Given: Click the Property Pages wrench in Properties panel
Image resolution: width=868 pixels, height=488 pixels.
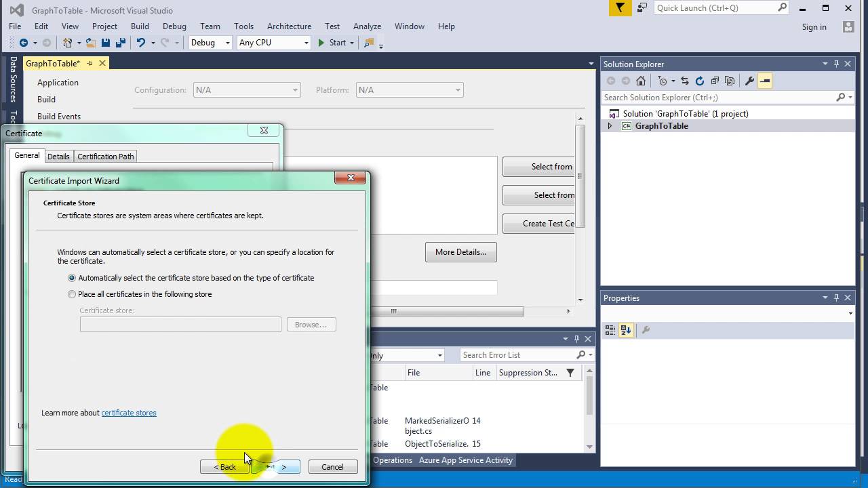Looking at the screenshot, I should click(x=646, y=330).
